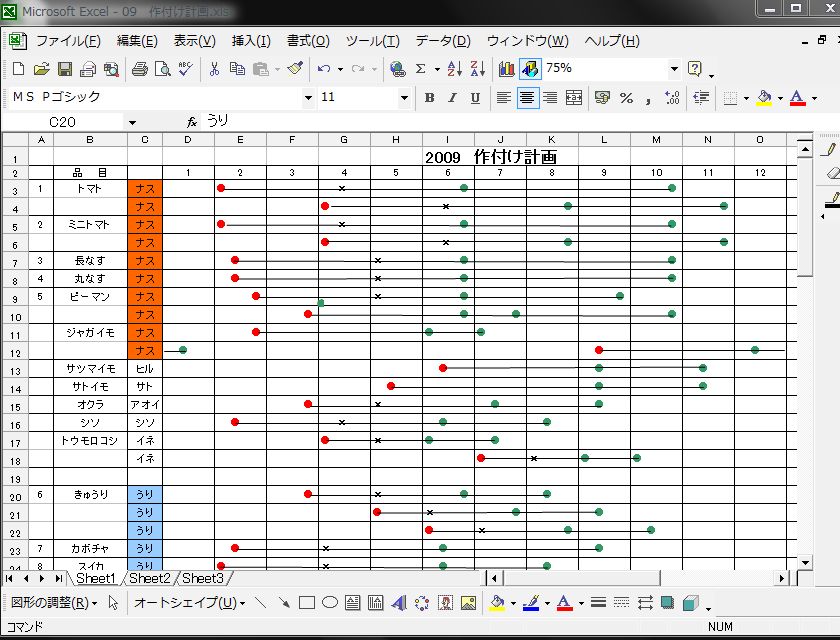
Task: Select the Format Painter brush
Action: pyautogui.click(x=295, y=69)
